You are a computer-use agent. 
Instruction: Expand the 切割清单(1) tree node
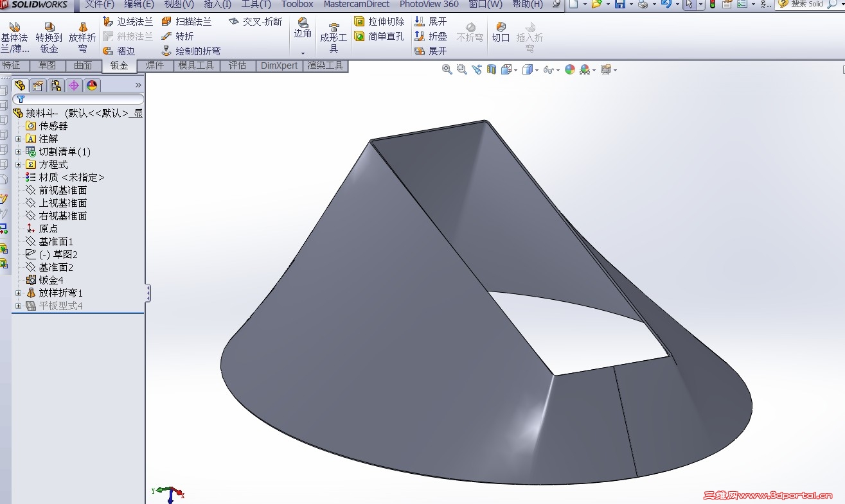[18, 152]
